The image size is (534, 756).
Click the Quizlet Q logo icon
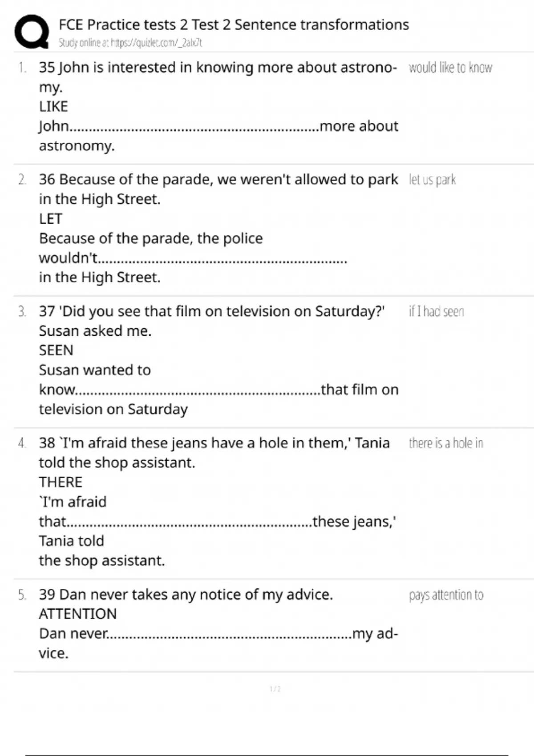(x=32, y=32)
